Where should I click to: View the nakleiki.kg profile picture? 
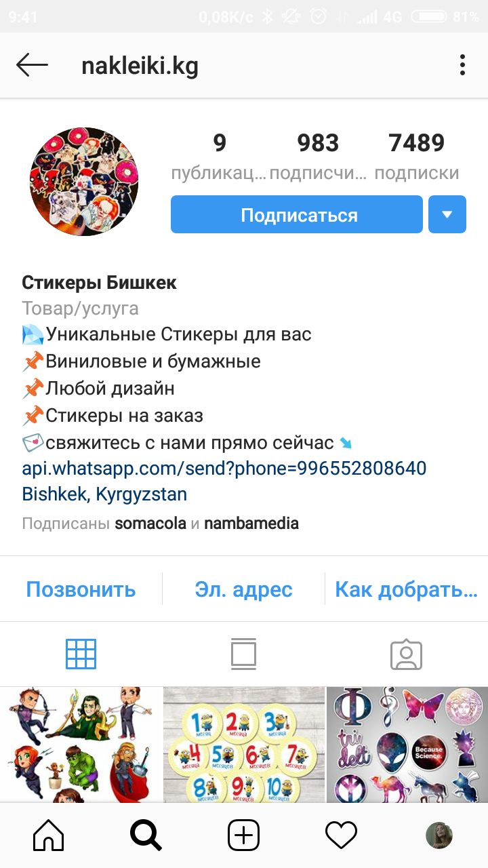coord(84,182)
